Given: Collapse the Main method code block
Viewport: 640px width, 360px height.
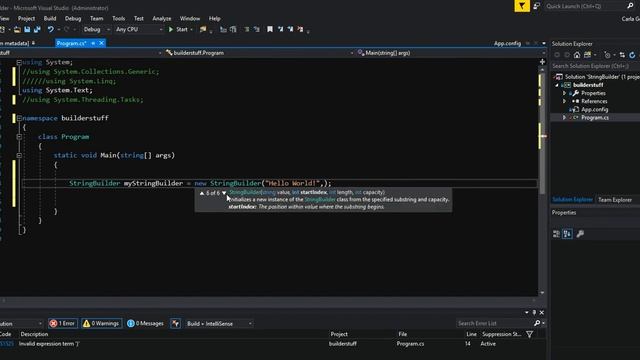Looking at the screenshot, I should [19, 155].
